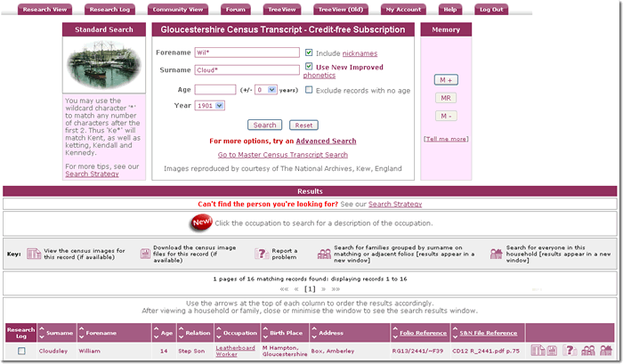Go to first results page arrow
Image resolution: width=623 pixels, height=364 pixels.
click(x=284, y=289)
